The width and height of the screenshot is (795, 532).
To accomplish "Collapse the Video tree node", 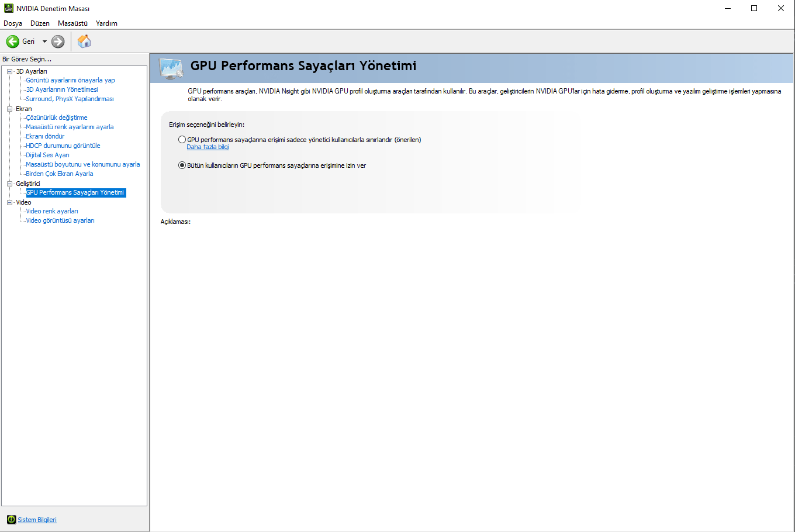I will click(9, 202).
